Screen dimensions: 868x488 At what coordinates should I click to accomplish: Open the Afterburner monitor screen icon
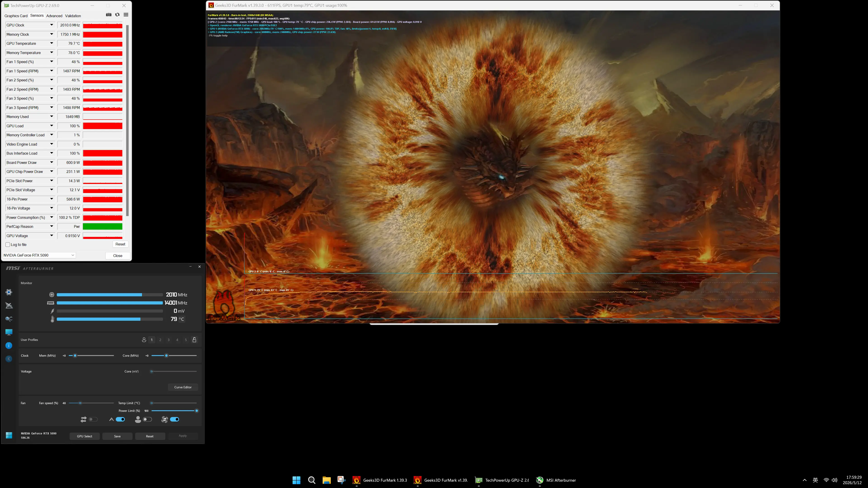tap(9, 332)
